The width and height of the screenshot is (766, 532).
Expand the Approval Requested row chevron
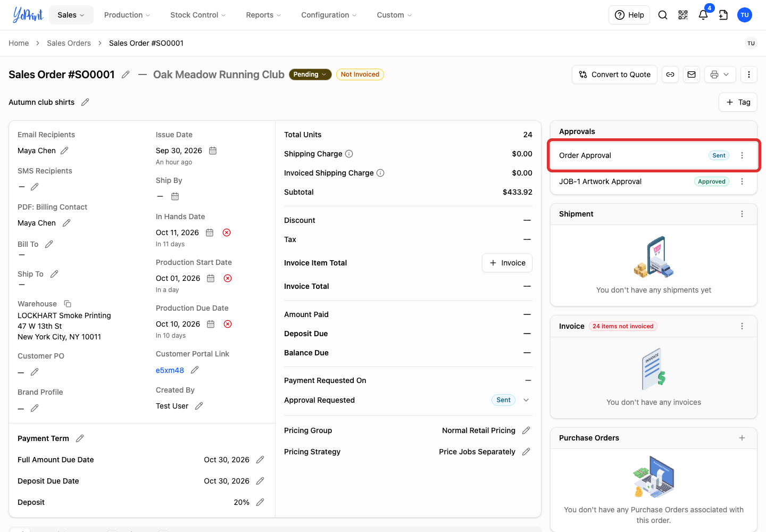tap(526, 400)
